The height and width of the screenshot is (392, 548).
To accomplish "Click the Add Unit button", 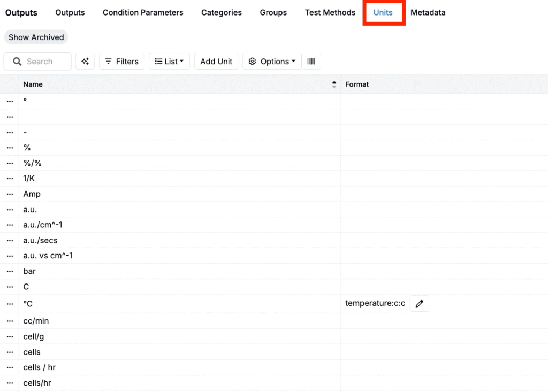I will (216, 62).
